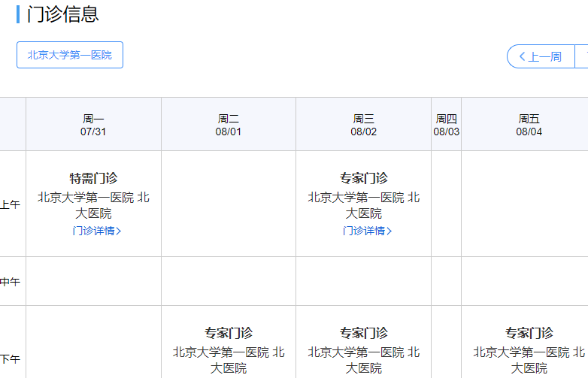Image resolution: width=588 pixels, height=378 pixels.
Task: Open 门诊详情 for Monday morning 特需门诊
Action: [93, 231]
